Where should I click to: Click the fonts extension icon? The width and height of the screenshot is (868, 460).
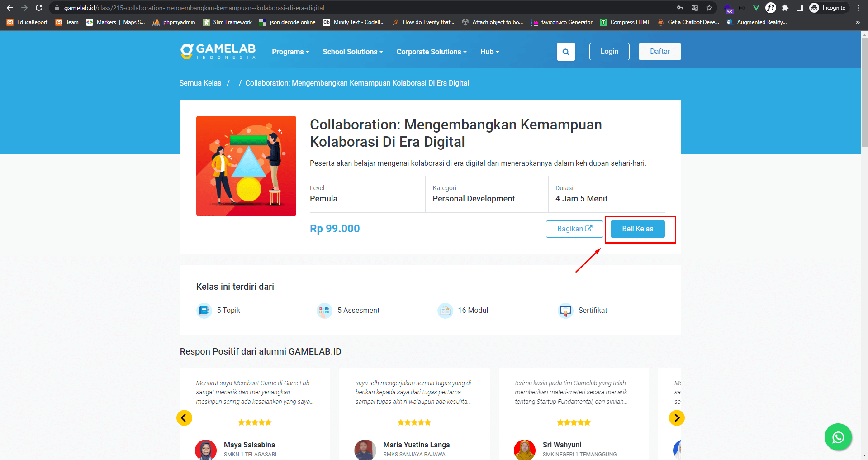[771, 8]
